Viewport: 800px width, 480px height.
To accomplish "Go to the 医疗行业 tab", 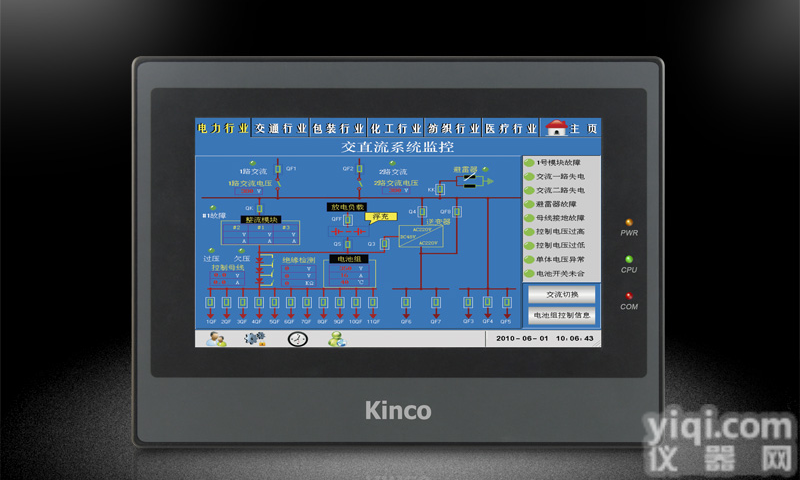I will click(x=511, y=128).
